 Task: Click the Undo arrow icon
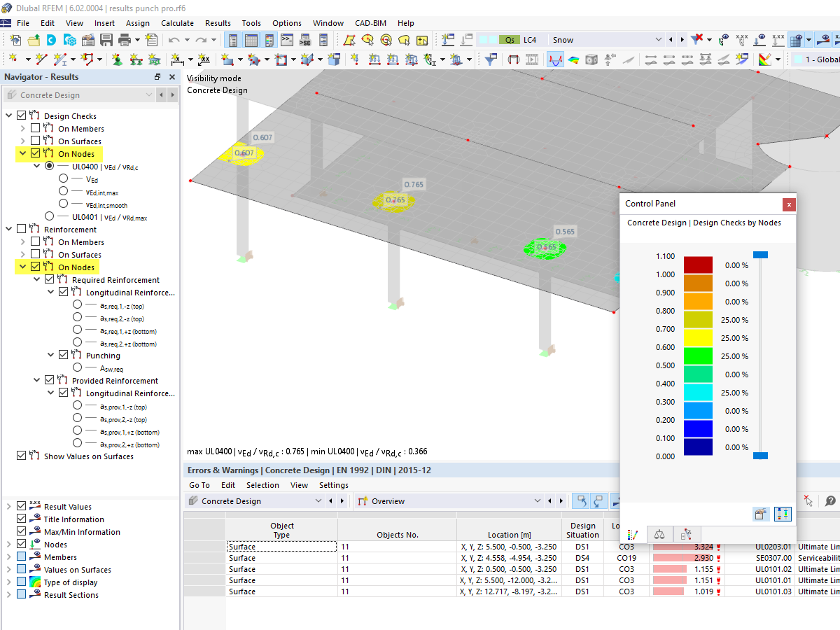(174, 40)
